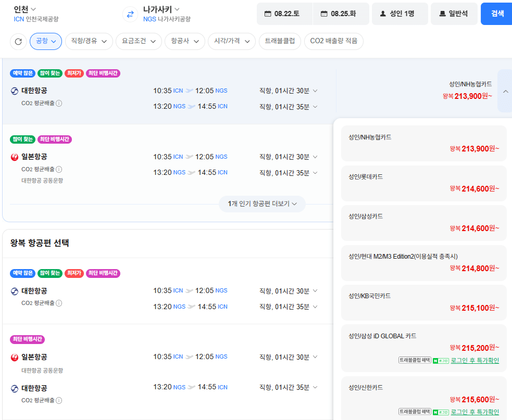The height and width of the screenshot is (420, 512).
Task: Click the CO2 info icon under 대한항공 return flight in 최단 비행시간 card
Action: [59, 400]
